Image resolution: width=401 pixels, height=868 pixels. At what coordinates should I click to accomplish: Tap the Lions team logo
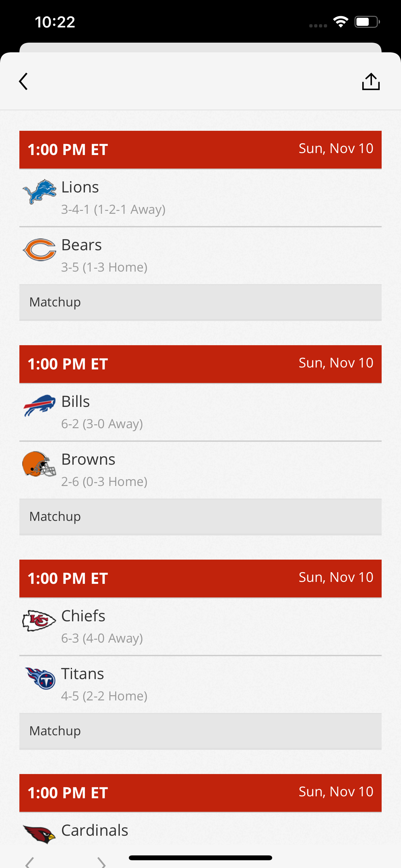[39, 192]
